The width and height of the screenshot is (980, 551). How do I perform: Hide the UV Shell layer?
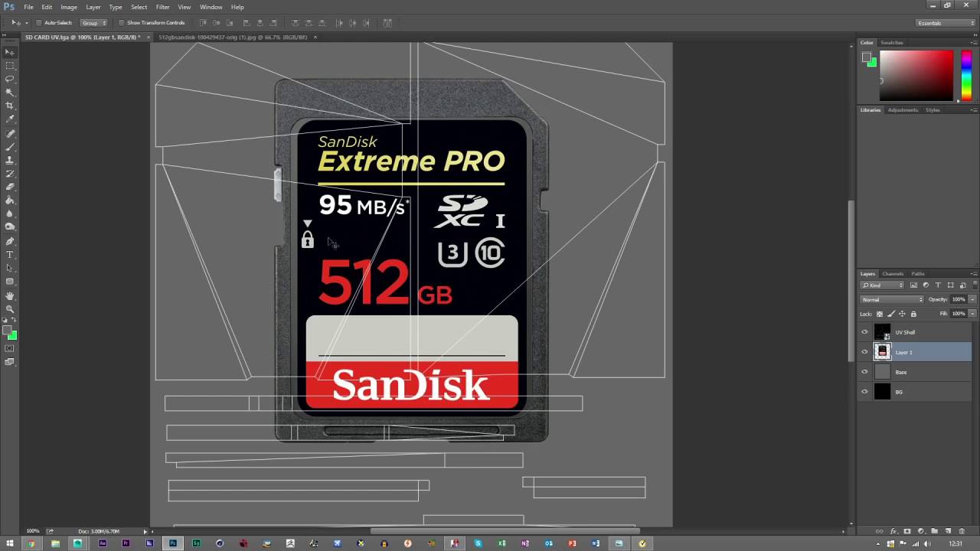pos(865,332)
